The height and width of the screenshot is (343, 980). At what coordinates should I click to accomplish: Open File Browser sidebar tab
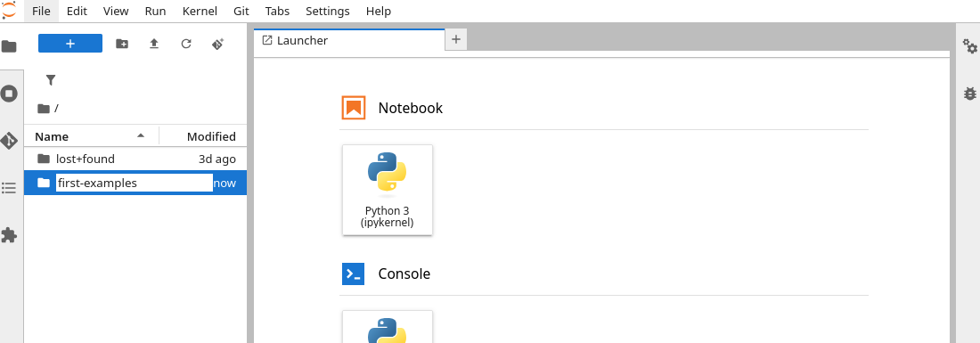click(9, 46)
